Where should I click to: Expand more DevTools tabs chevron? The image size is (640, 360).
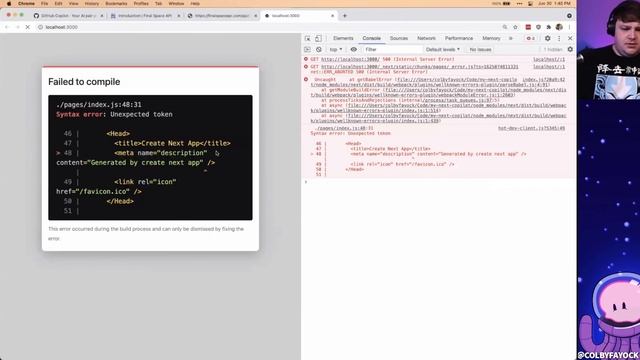click(511, 38)
